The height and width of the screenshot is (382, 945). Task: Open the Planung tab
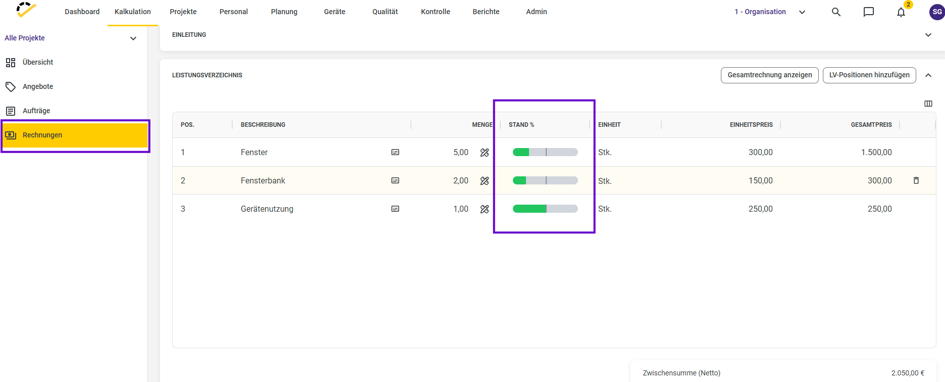click(x=284, y=11)
